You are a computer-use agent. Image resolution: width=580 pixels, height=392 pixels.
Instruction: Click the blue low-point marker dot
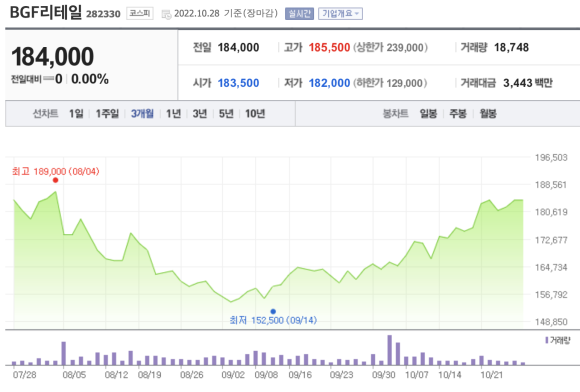coord(273,311)
